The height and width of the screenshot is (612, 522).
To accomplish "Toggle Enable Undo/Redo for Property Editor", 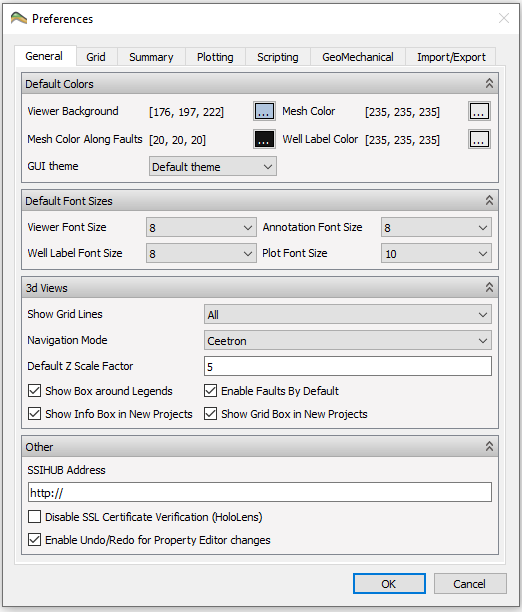I will pyautogui.click(x=34, y=539).
